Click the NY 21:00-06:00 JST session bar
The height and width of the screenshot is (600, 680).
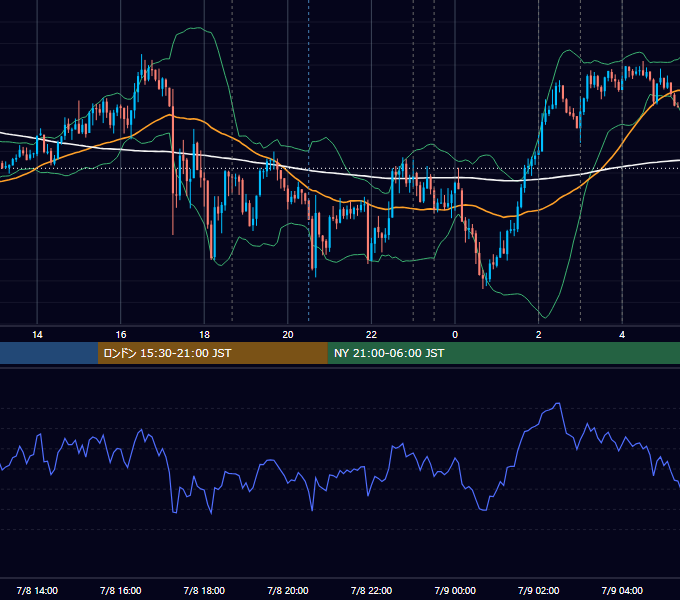coord(503,353)
